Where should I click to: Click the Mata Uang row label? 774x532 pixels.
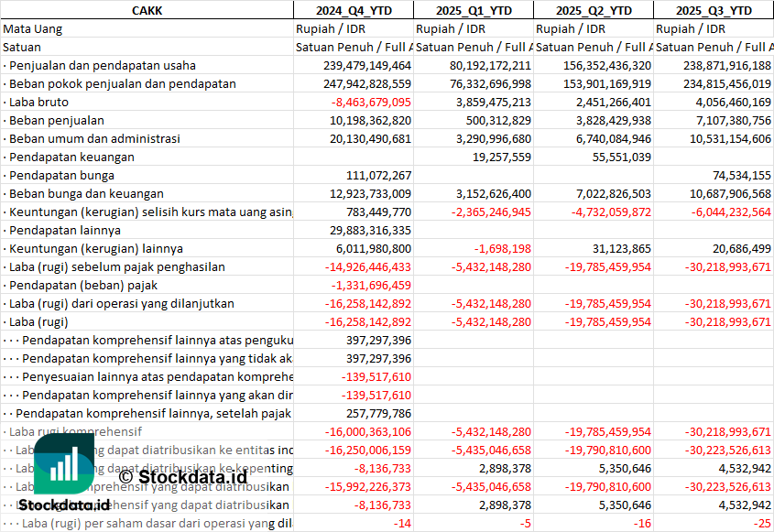(x=33, y=29)
